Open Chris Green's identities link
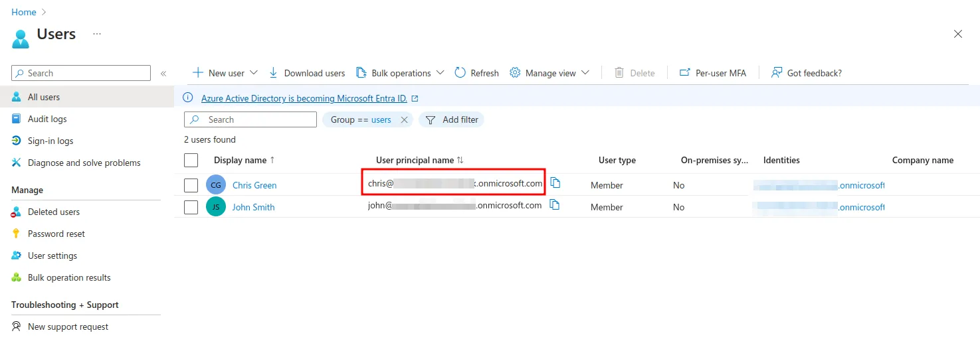The width and height of the screenshot is (980, 359). 819,185
